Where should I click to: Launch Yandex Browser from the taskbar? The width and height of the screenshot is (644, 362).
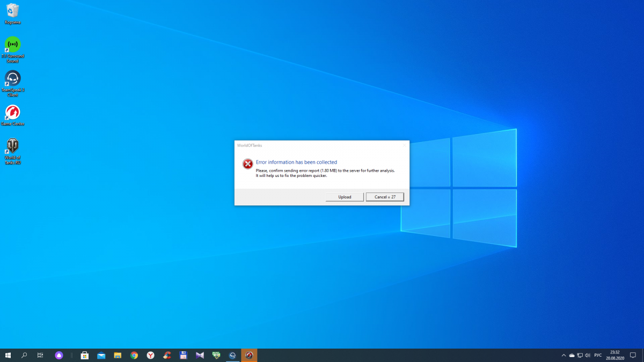pos(151,355)
